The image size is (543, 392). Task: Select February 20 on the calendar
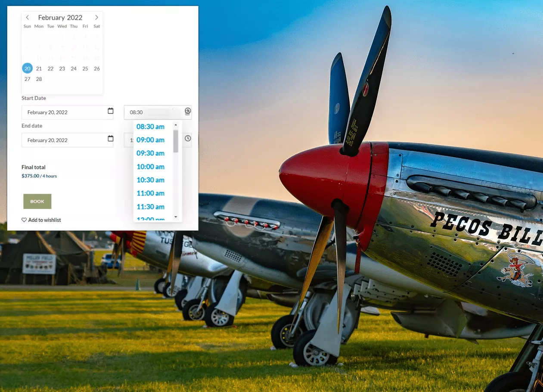point(27,68)
